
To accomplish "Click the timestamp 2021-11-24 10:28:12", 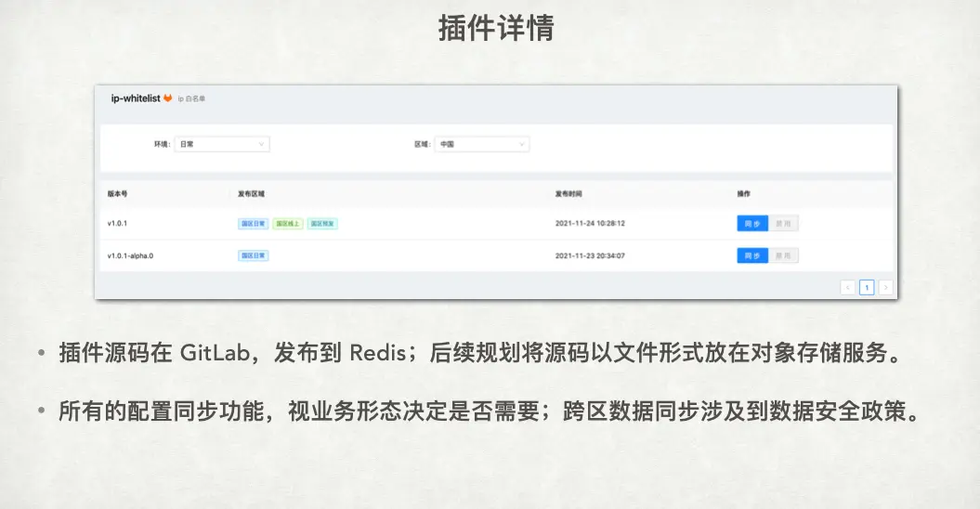I will (x=590, y=223).
